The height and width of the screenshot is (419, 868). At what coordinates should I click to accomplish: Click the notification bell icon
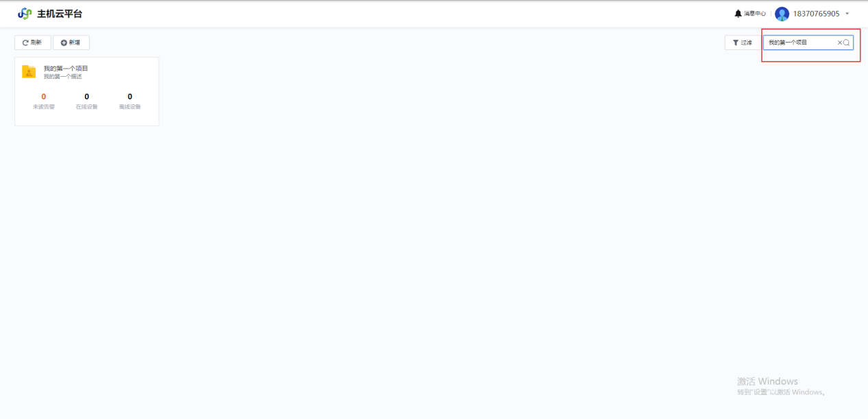click(738, 14)
